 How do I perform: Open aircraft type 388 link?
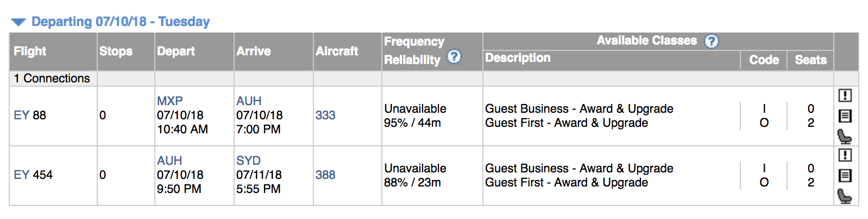(325, 175)
